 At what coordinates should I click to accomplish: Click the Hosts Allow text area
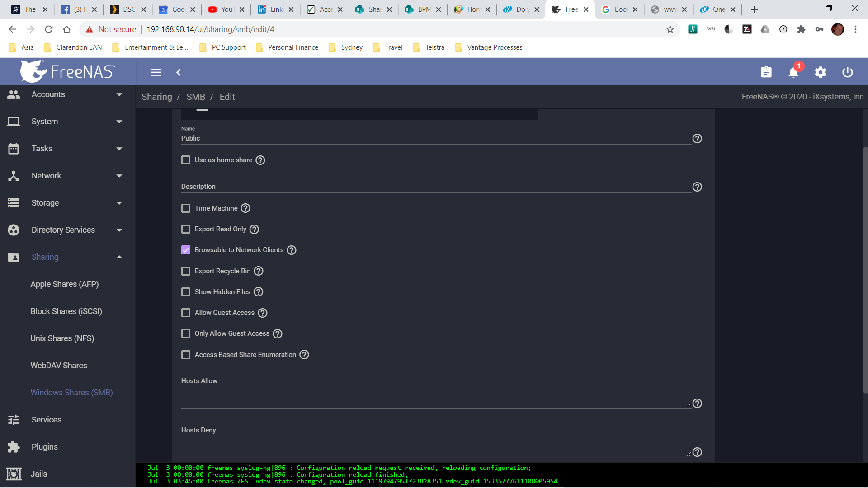436,399
